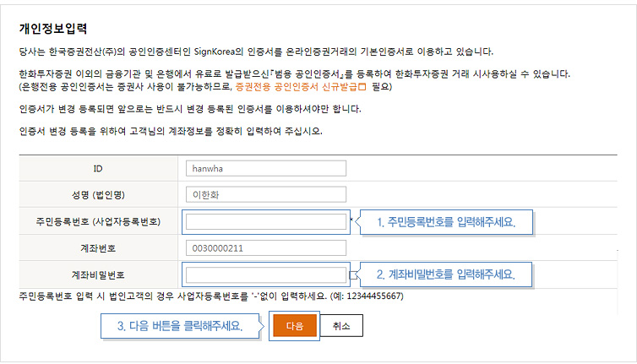Viewport: 637px width, 364px height.
Task: Click the 계좌번호 label cell
Action: [98, 248]
